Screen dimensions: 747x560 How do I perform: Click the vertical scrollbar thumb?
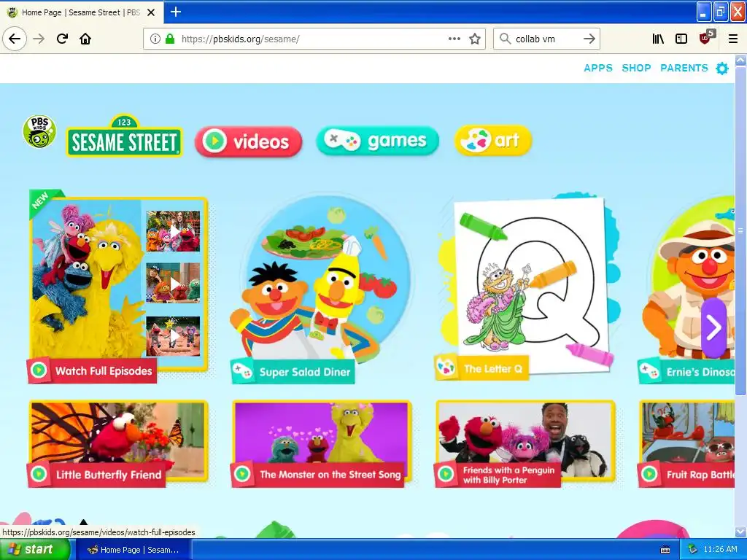(741, 230)
